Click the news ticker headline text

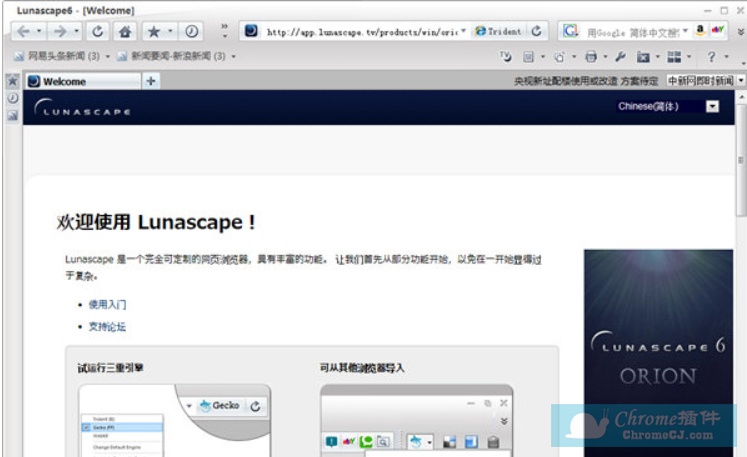click(x=585, y=81)
